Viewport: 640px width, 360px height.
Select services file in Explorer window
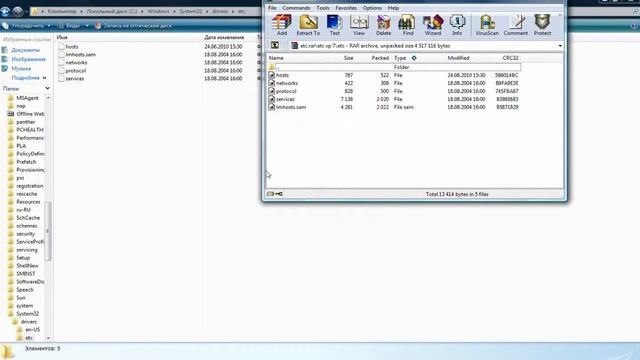click(x=75, y=78)
